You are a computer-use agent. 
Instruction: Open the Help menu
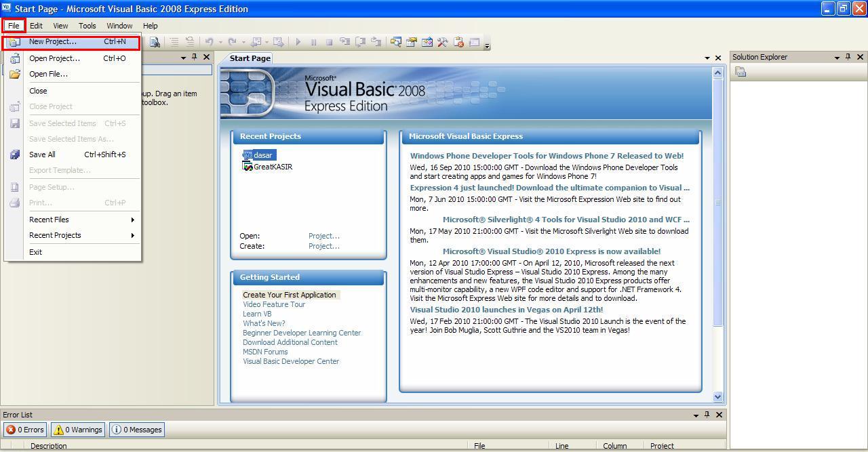151,26
